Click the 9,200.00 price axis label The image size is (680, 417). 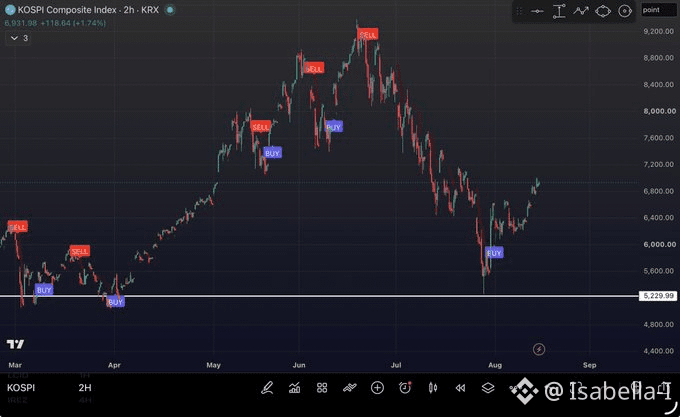tap(659, 31)
